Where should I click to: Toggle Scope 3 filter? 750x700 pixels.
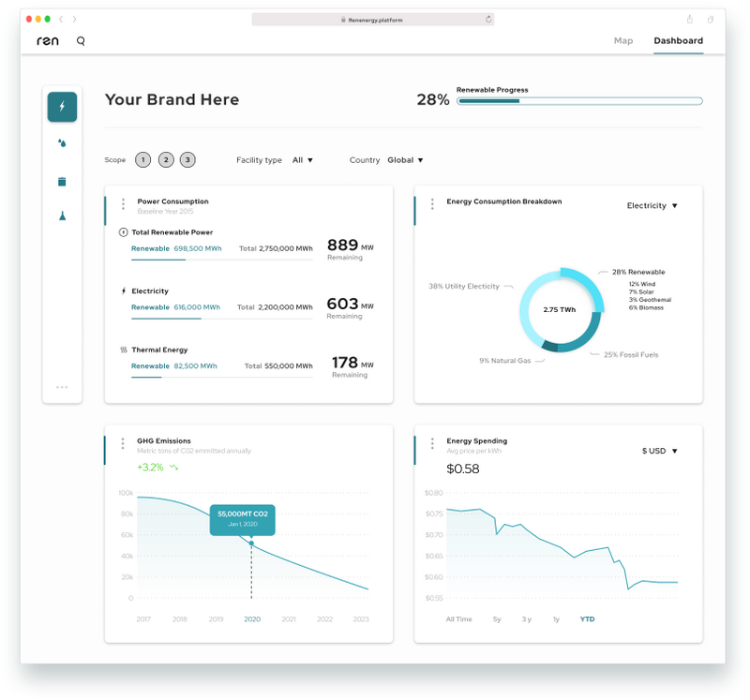coord(187,159)
